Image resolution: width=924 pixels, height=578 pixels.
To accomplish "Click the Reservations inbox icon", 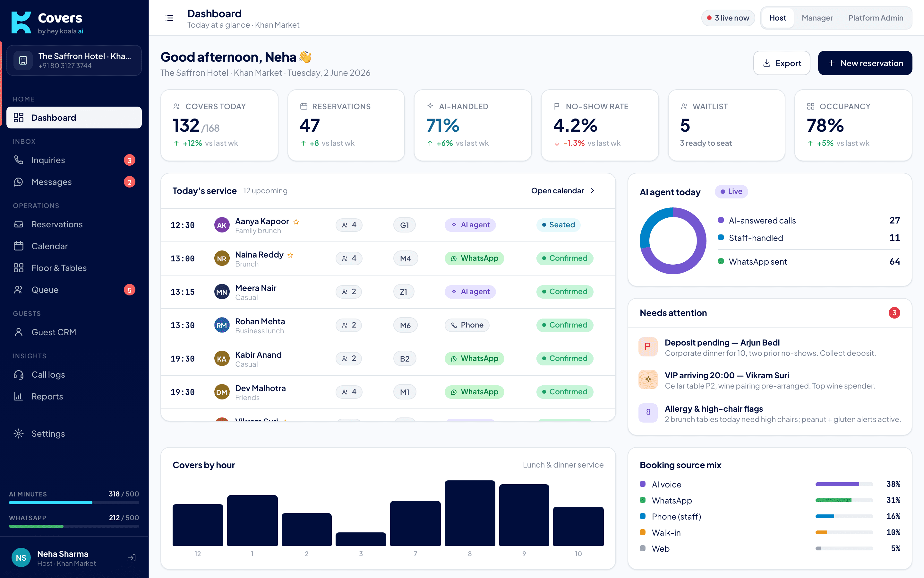I will (x=19, y=224).
